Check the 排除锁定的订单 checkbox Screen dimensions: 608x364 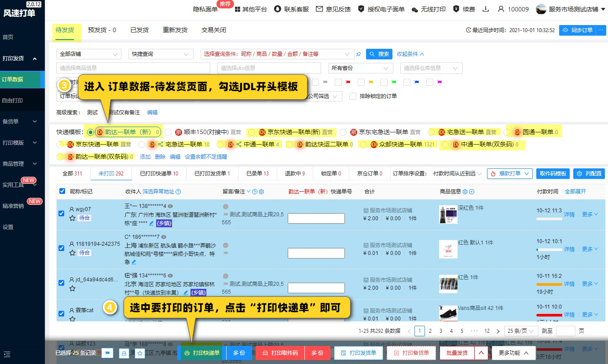(x=352, y=96)
